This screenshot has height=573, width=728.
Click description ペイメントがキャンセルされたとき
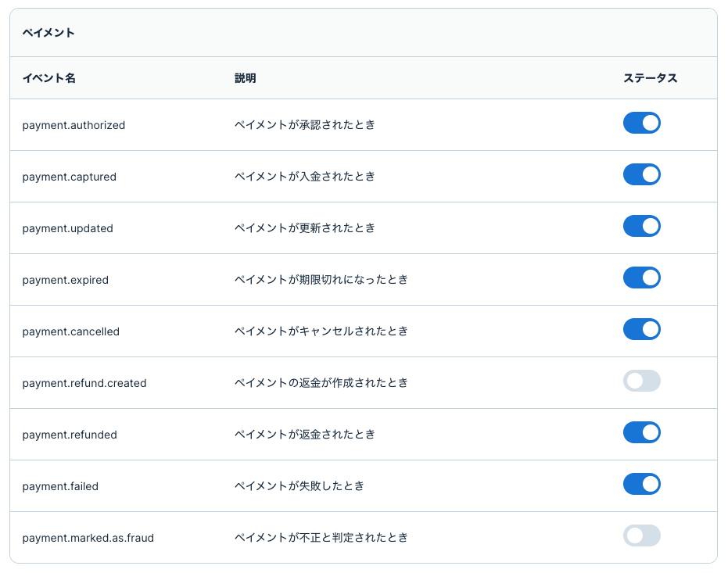(x=321, y=331)
